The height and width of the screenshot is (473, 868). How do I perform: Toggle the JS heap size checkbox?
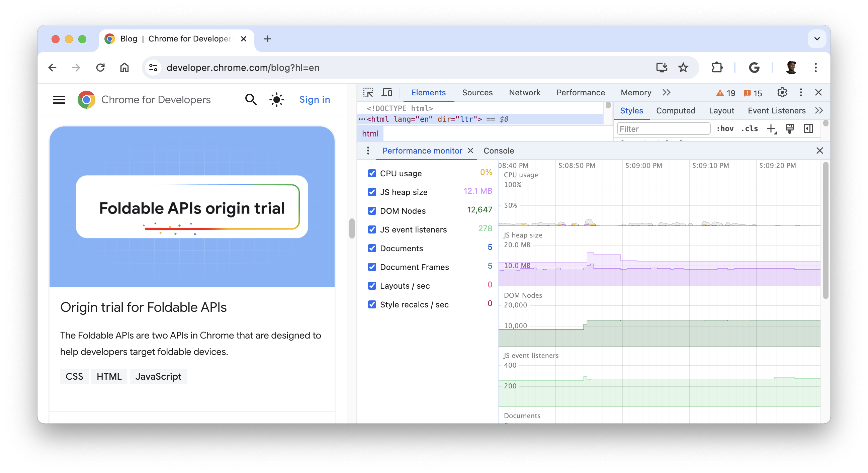pos(371,192)
